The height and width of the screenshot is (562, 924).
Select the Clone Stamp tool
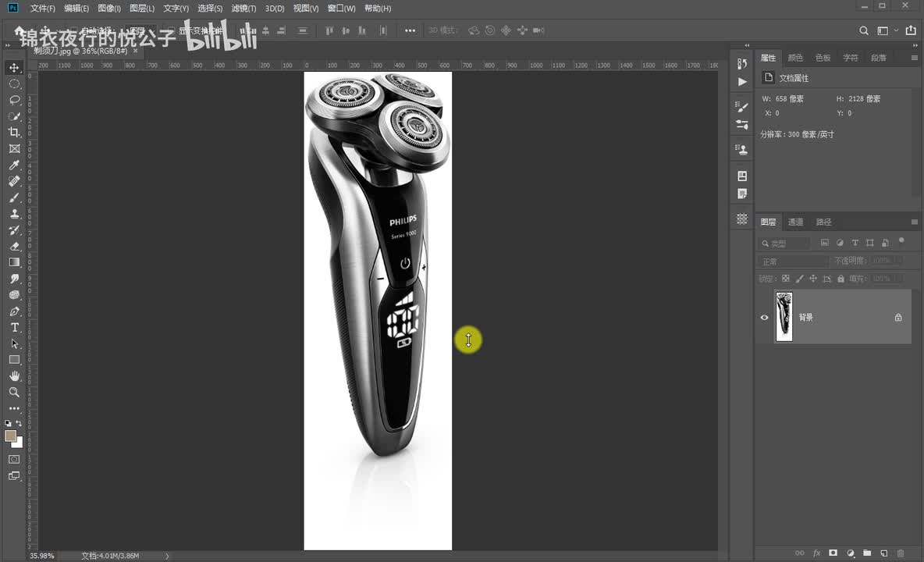pos(14,214)
